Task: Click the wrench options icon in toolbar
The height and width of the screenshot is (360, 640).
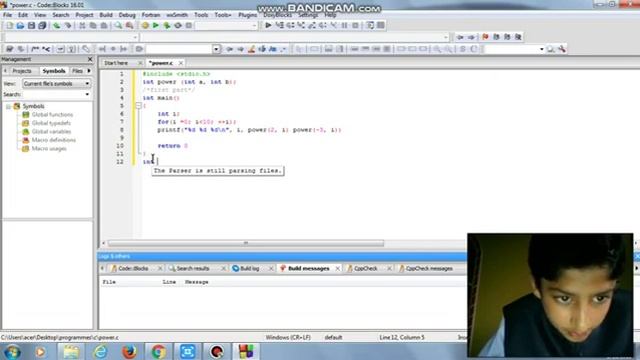Action: tap(562, 49)
